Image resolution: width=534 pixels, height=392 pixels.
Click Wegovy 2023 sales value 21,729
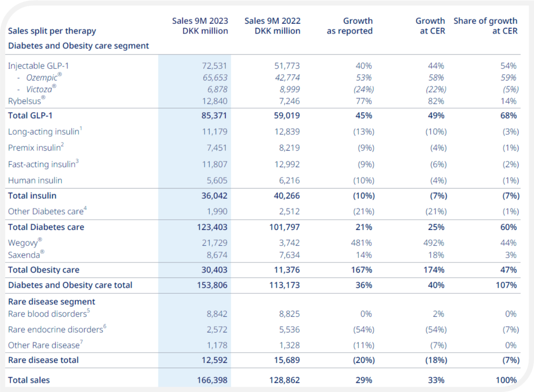215,243
